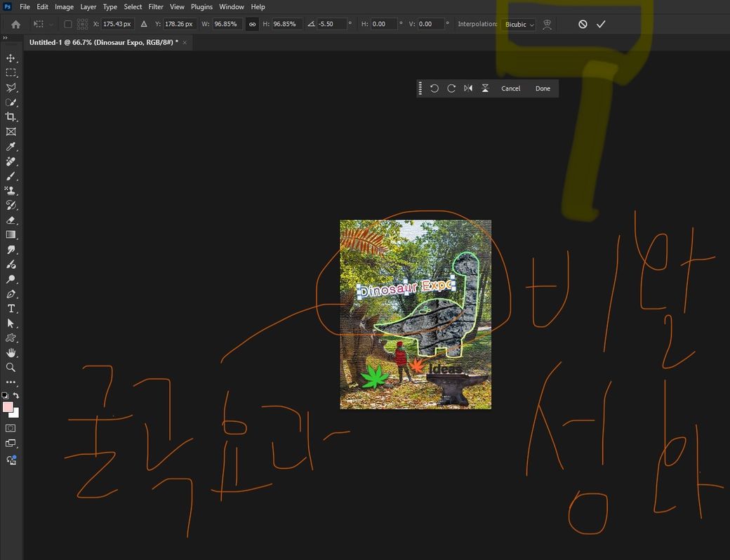Open the Plugins menu
730x560 pixels.
201,7
